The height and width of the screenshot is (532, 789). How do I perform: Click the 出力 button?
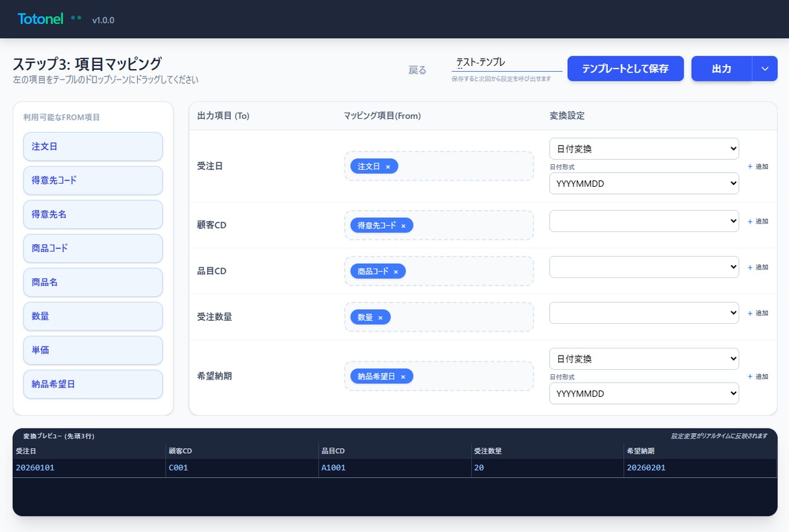point(722,69)
